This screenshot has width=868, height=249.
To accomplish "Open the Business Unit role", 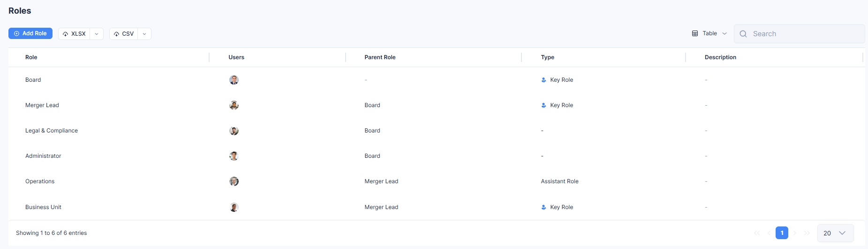I will click(43, 207).
